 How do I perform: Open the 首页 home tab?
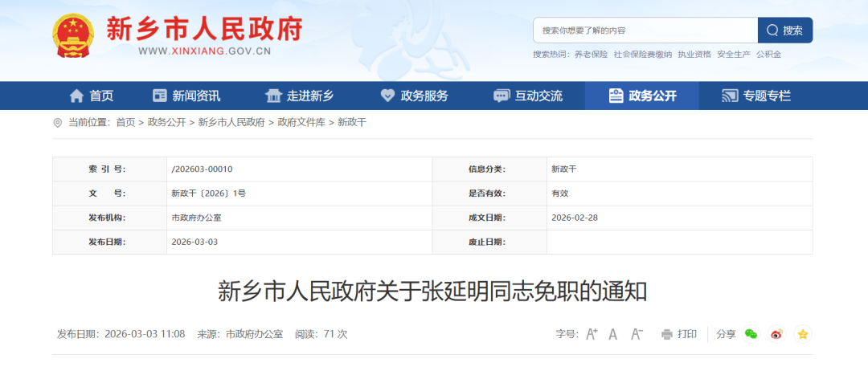pos(92,96)
